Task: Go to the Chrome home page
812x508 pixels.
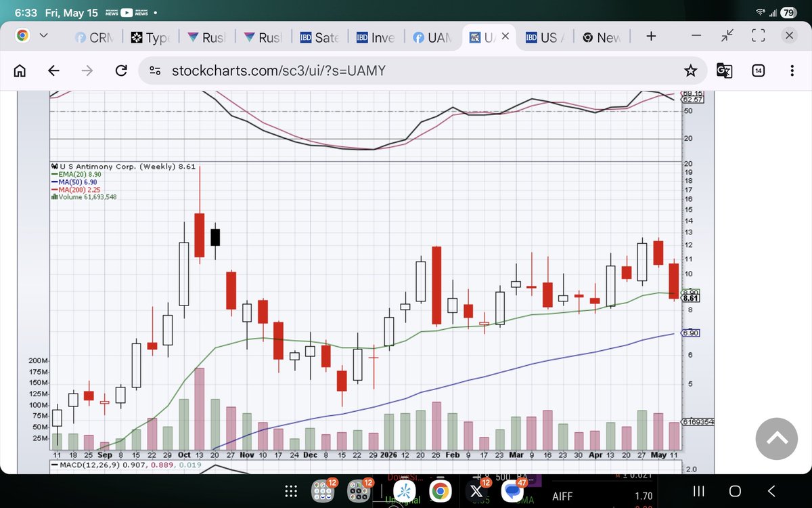Action: [20, 70]
